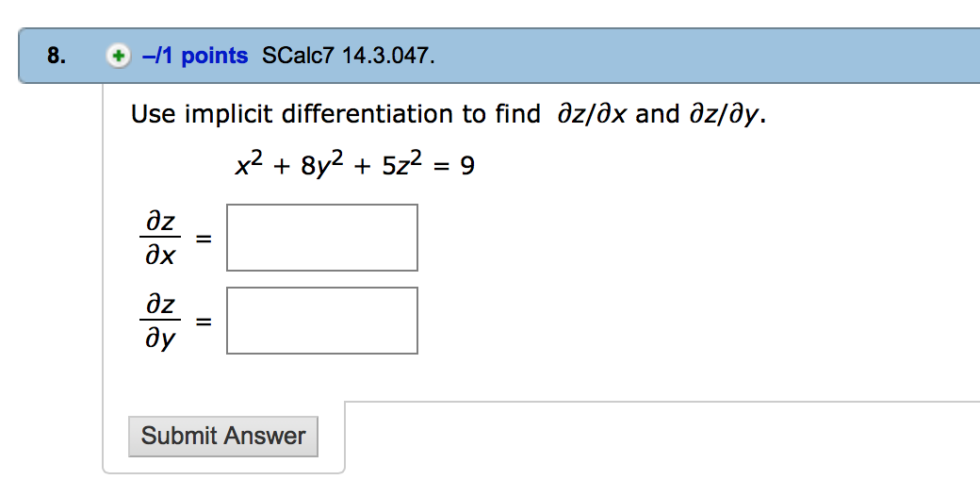The width and height of the screenshot is (980, 496).
Task: Click the ∂z/∂x fraction label beside first box
Action: coord(160,239)
